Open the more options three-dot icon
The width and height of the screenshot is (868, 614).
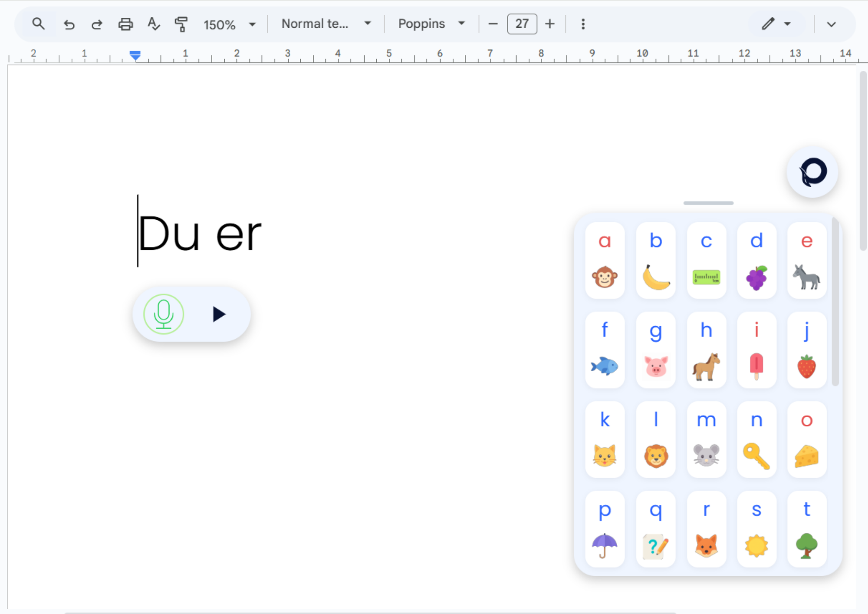[582, 24]
